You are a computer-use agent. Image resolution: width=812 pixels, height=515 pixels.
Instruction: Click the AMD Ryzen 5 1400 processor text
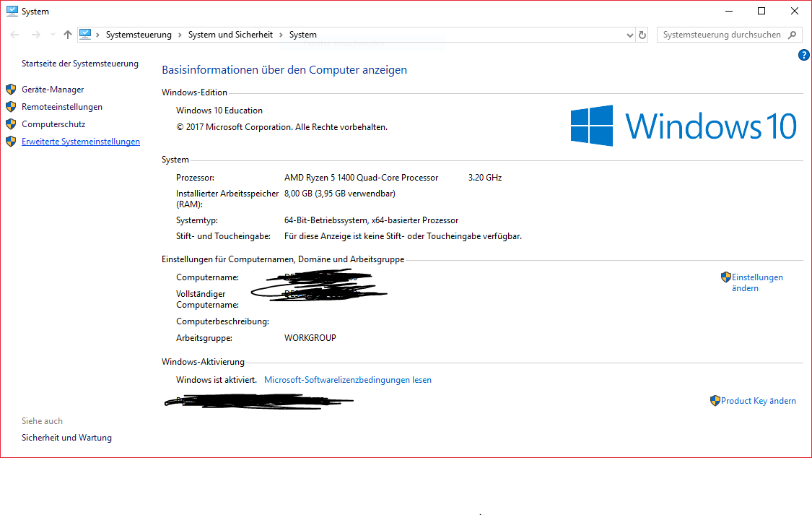pyautogui.click(x=361, y=178)
